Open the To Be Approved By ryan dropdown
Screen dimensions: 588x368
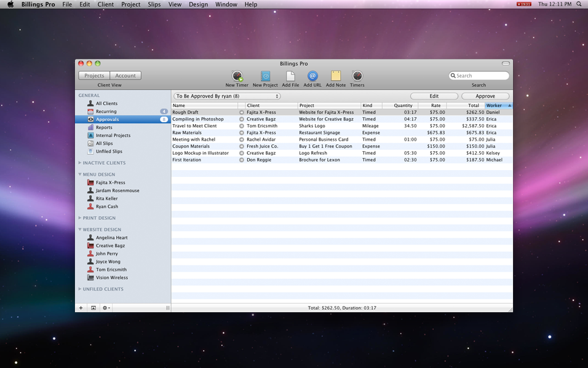(227, 96)
